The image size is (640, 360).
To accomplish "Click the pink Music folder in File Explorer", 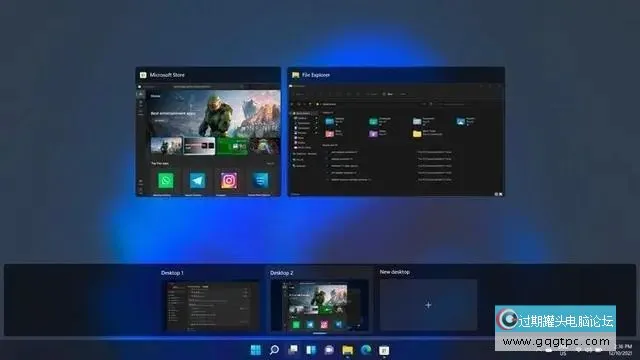I will click(x=329, y=133).
